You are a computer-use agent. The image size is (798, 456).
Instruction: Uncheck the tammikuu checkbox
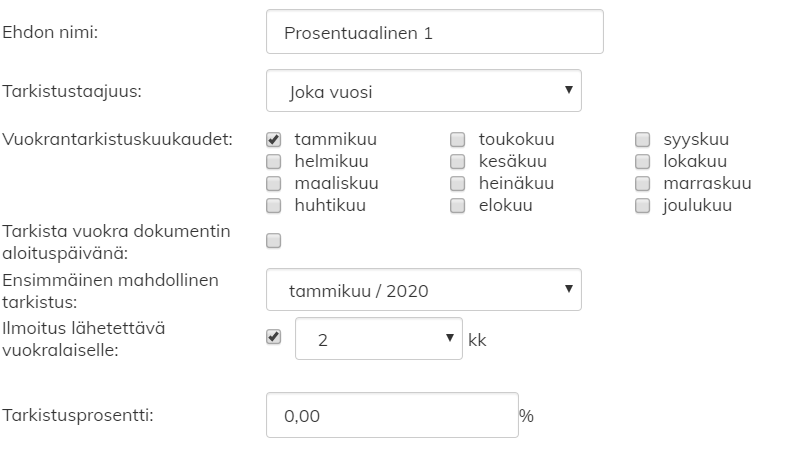coord(274,139)
